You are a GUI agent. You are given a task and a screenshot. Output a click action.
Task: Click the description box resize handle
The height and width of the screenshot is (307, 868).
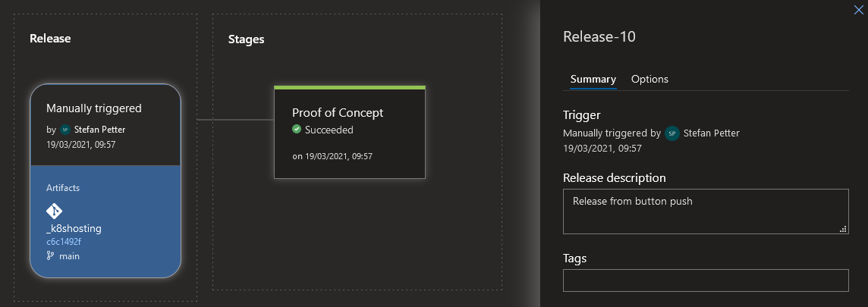843,229
